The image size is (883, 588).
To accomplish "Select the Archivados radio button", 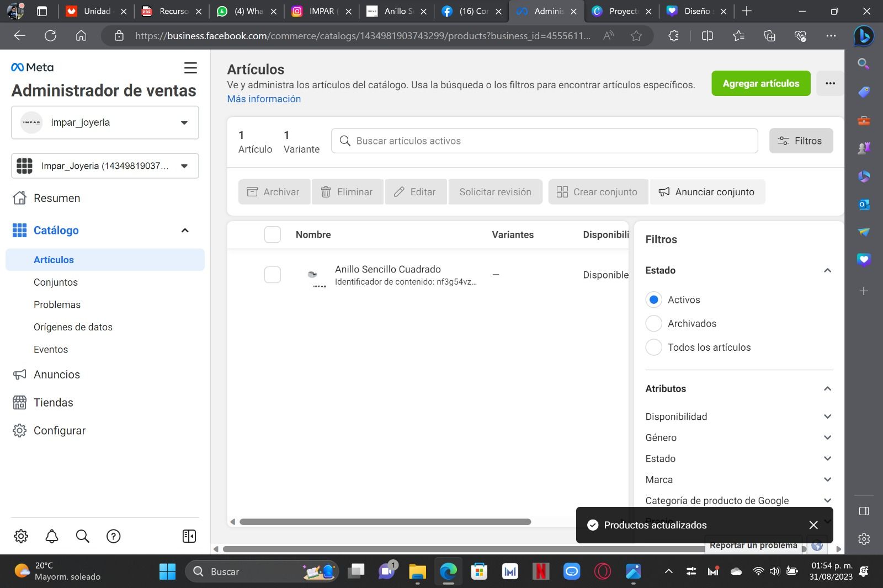I will (654, 324).
